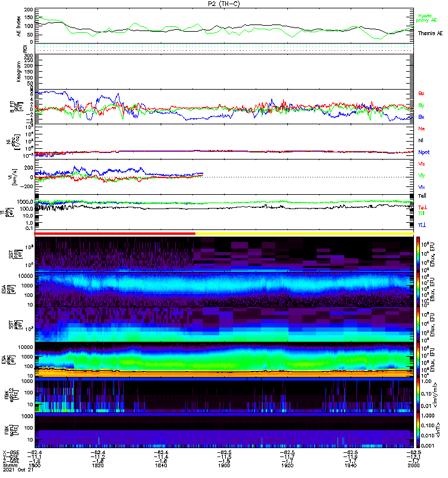
Task: Click the ESA electrons panel color bar
Action: (x=418, y=360)
